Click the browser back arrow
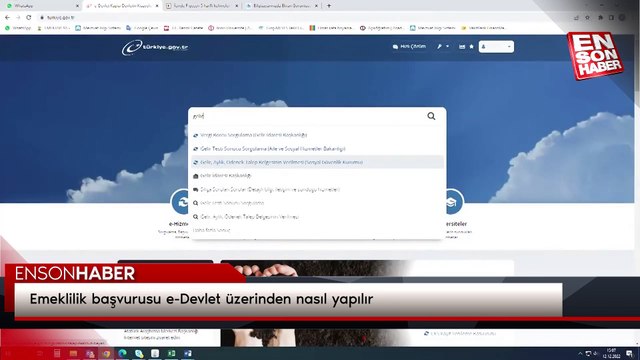The image size is (640, 360). [x=7, y=18]
